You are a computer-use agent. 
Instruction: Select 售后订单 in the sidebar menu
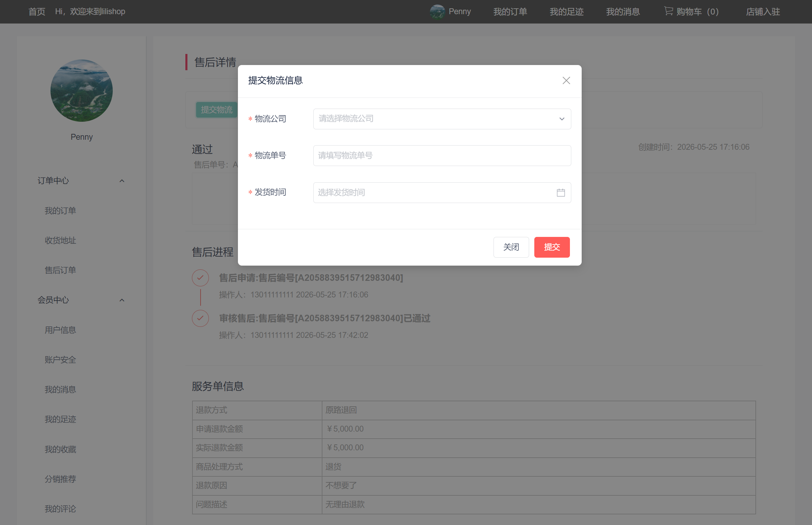pos(60,270)
